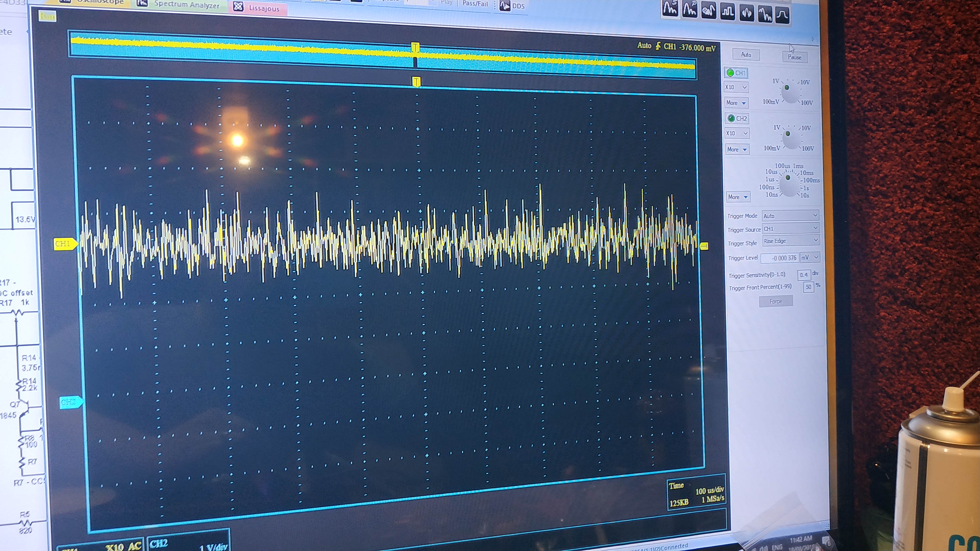Click the 125KB memory depth text
Screen dimensions: 980x551
pyautogui.click(x=679, y=503)
